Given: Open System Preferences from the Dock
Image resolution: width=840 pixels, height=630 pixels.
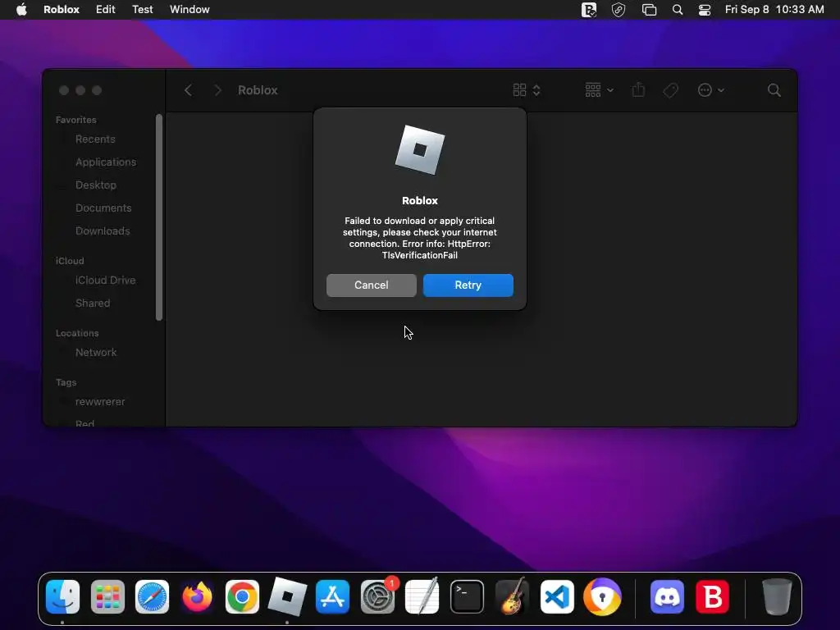Looking at the screenshot, I should (x=377, y=597).
